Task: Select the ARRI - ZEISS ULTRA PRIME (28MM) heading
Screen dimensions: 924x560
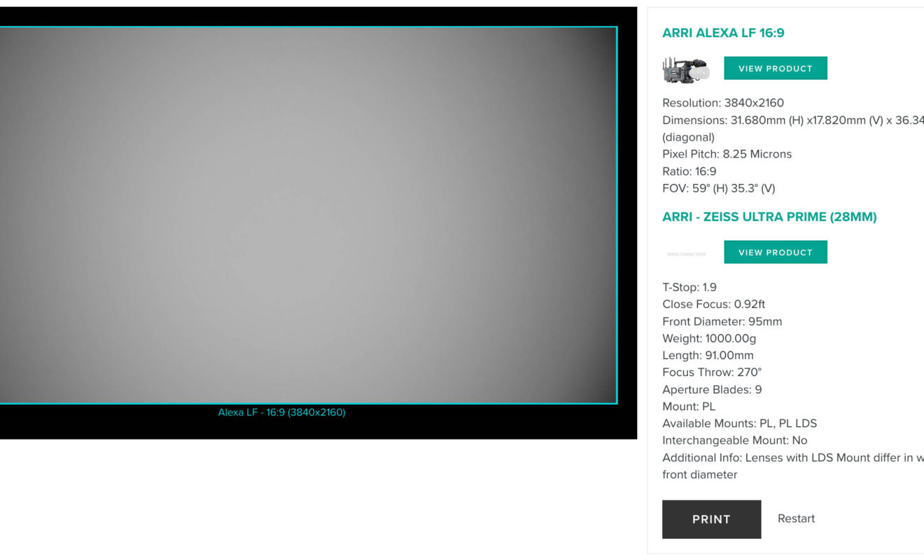Action: (x=769, y=217)
